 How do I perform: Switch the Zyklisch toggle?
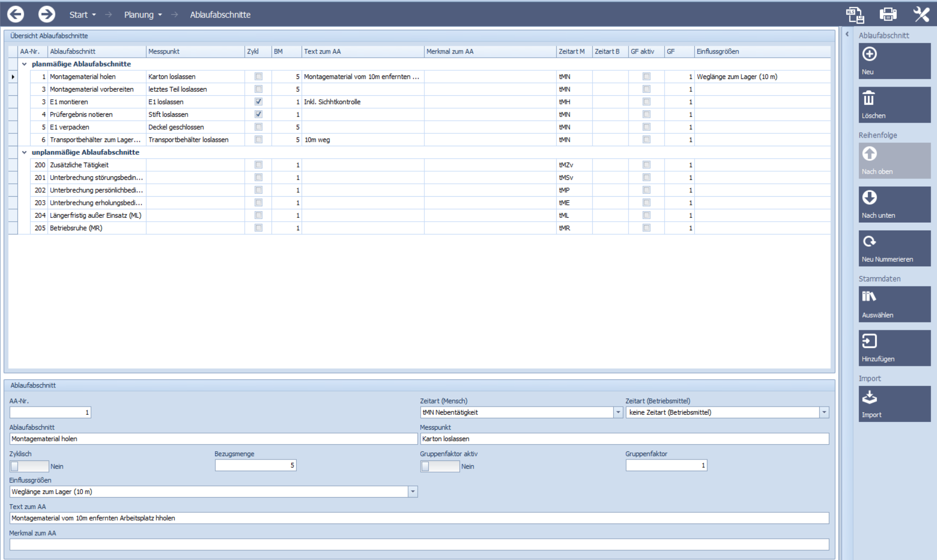pos(30,466)
